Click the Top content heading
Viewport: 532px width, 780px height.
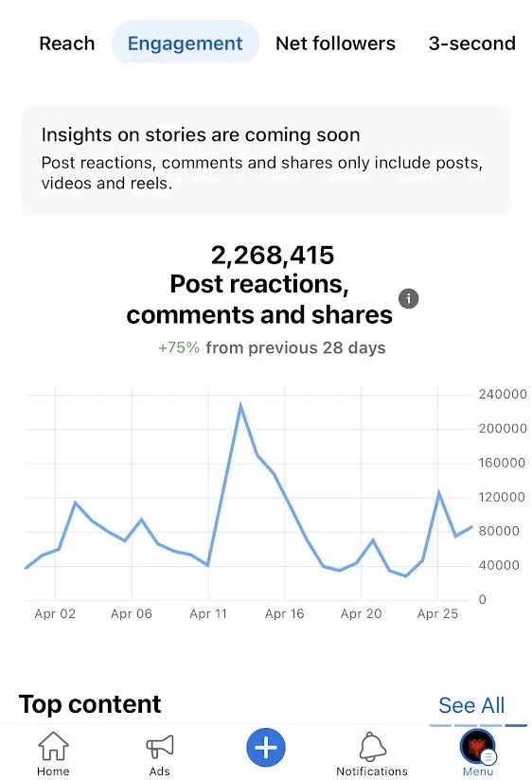coord(90,704)
